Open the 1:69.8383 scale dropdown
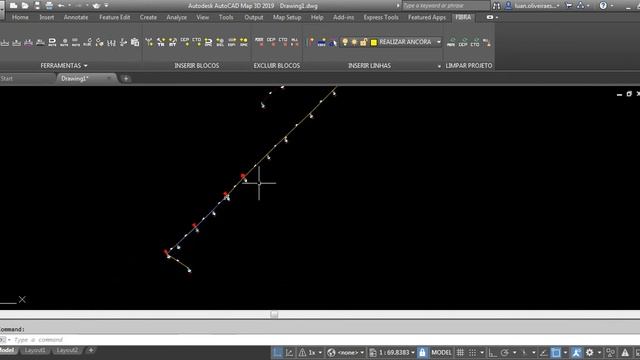This screenshot has height=360, width=640. [x=413, y=352]
